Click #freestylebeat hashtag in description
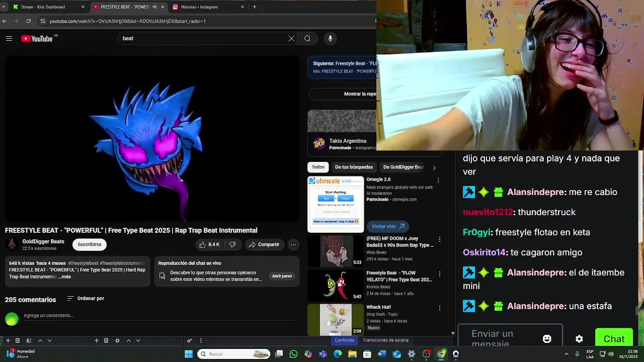The height and width of the screenshot is (362, 644). click(x=83, y=263)
